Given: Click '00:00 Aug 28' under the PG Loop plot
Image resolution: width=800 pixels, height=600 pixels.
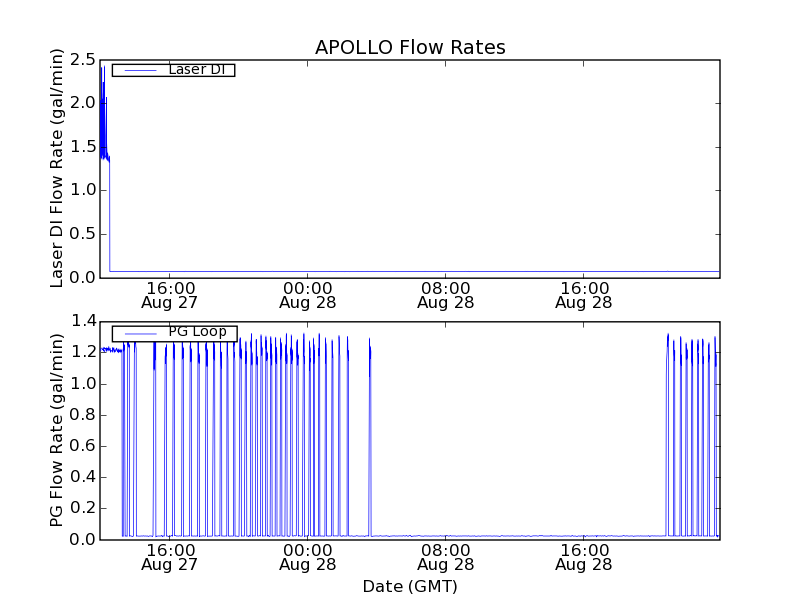Looking at the screenshot, I should (308, 558).
